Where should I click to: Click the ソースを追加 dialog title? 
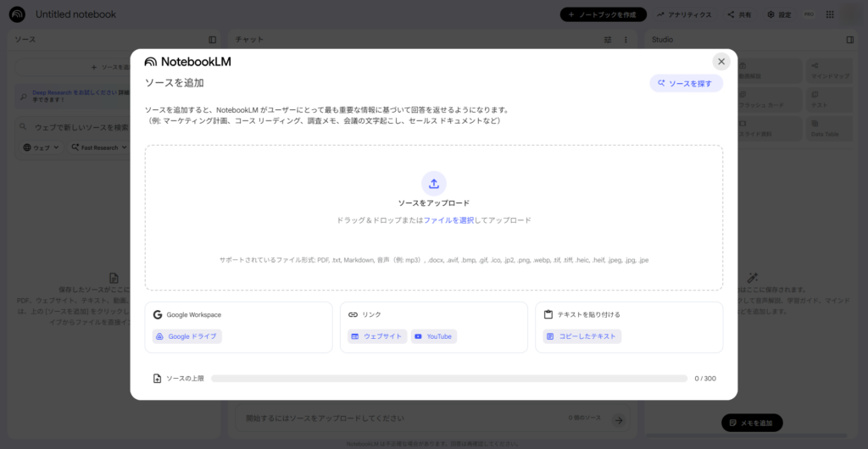(175, 83)
